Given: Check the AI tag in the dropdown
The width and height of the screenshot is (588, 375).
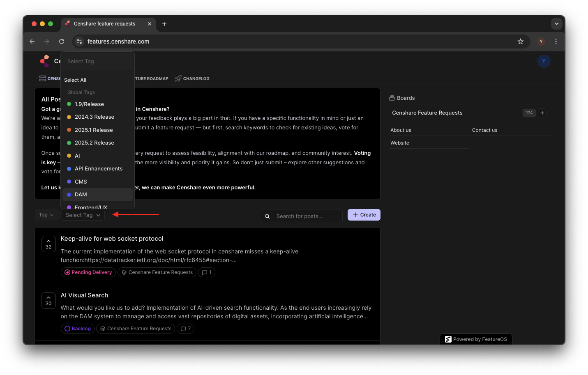Looking at the screenshot, I should [76, 156].
